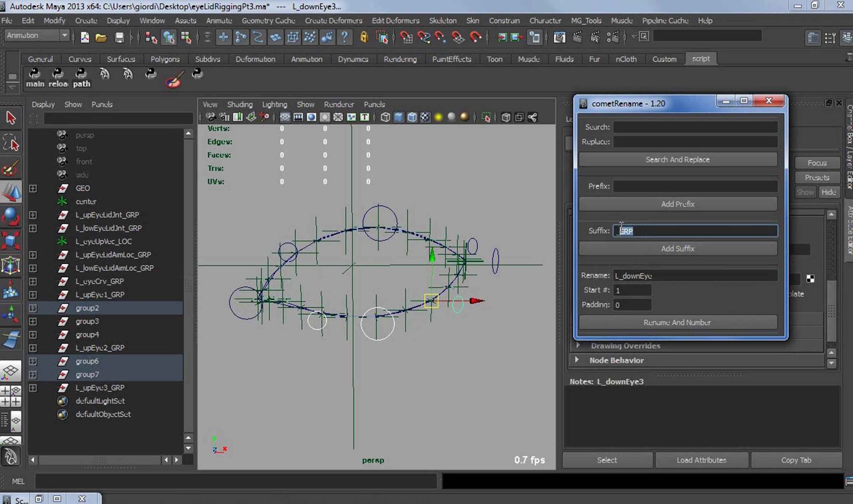The height and width of the screenshot is (504, 853).
Task: Toggle the film gate in viewport toolbar
Action: click(298, 117)
